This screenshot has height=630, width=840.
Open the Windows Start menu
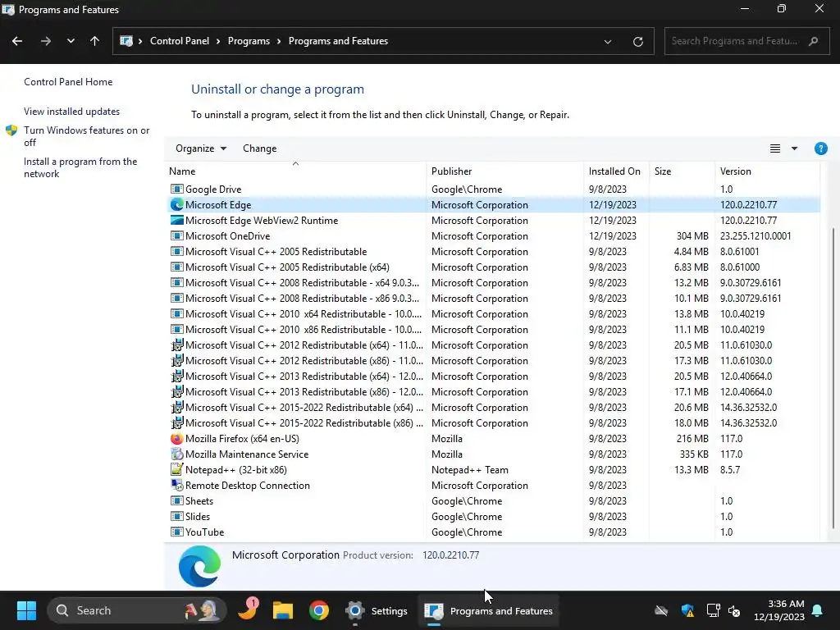click(x=26, y=610)
